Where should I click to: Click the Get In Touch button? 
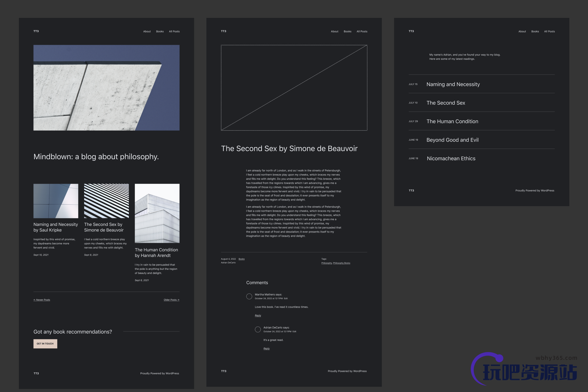pos(45,344)
